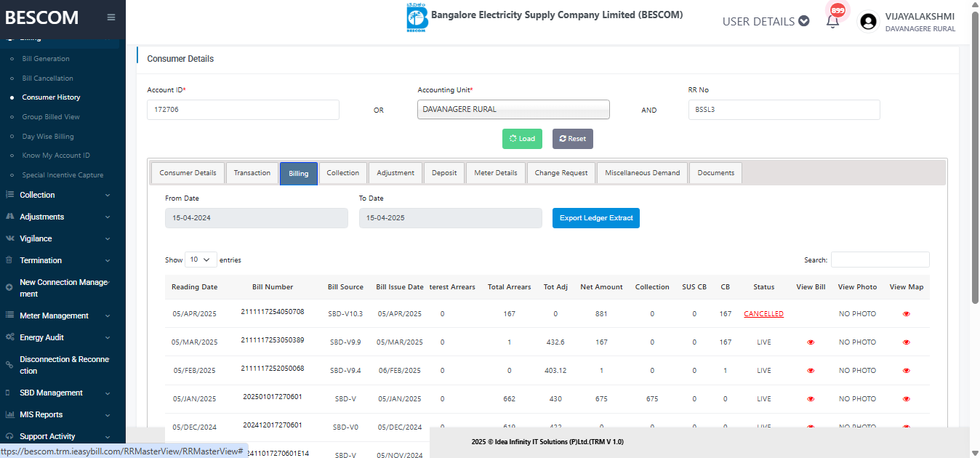Open Know My Account ID in sidebar
Image resolution: width=980 pixels, height=458 pixels.
[56, 156]
